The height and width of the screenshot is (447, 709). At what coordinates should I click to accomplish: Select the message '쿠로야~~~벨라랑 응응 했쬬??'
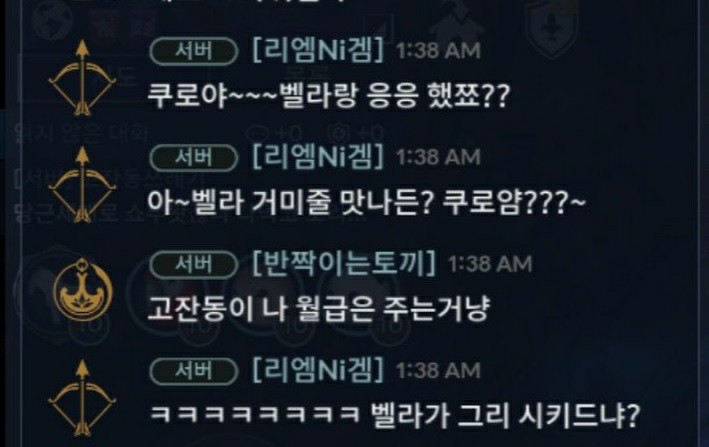329,96
